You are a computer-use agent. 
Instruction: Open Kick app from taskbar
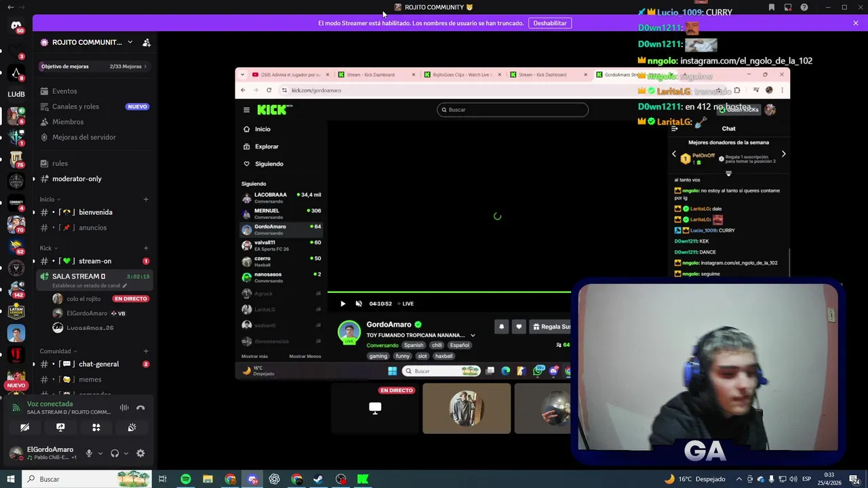[363, 479]
